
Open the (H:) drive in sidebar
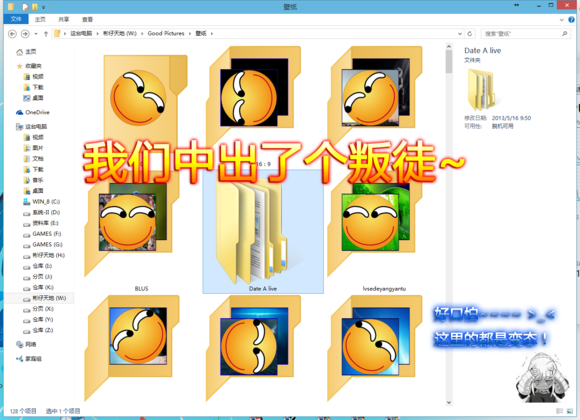[44, 255]
